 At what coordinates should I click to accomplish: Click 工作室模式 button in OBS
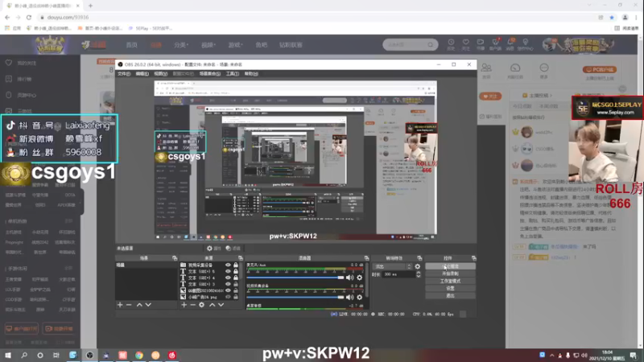coord(450,281)
